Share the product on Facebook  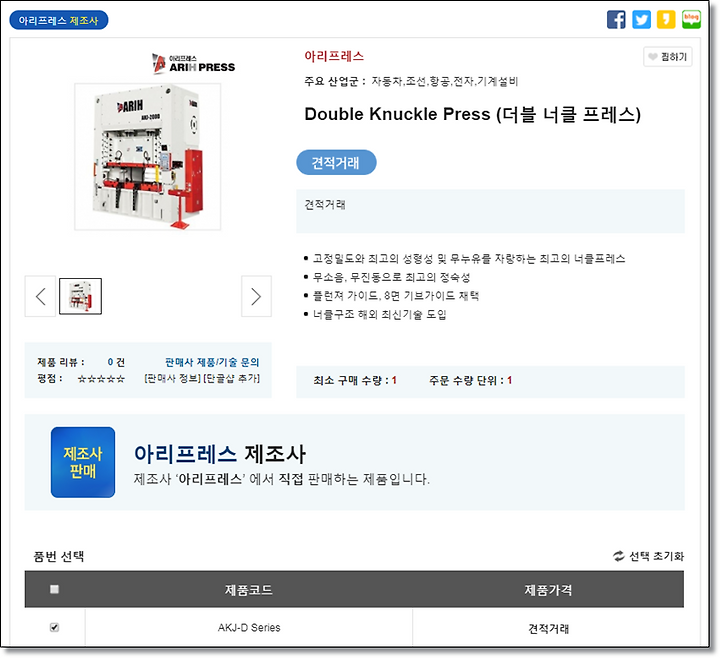[616, 20]
